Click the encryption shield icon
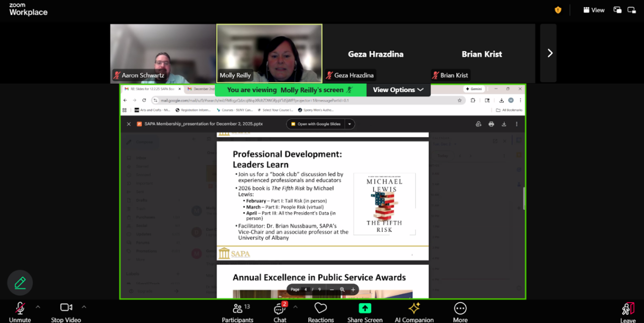The image size is (644, 323). point(558,10)
